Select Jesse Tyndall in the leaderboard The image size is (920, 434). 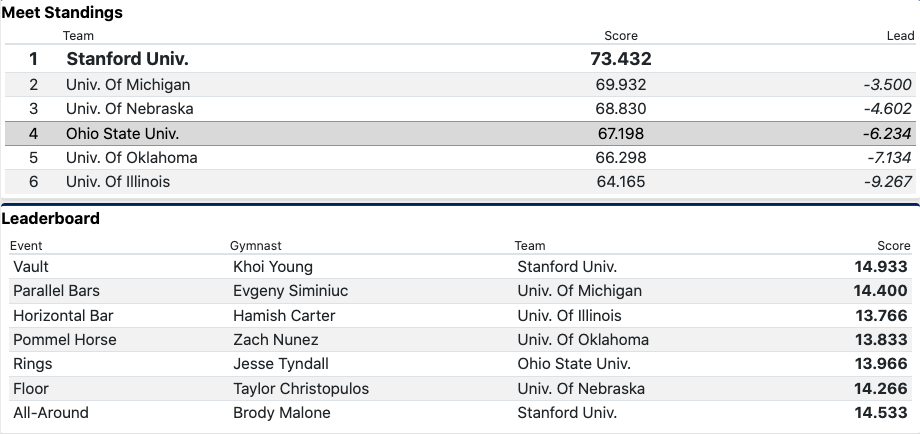point(280,364)
